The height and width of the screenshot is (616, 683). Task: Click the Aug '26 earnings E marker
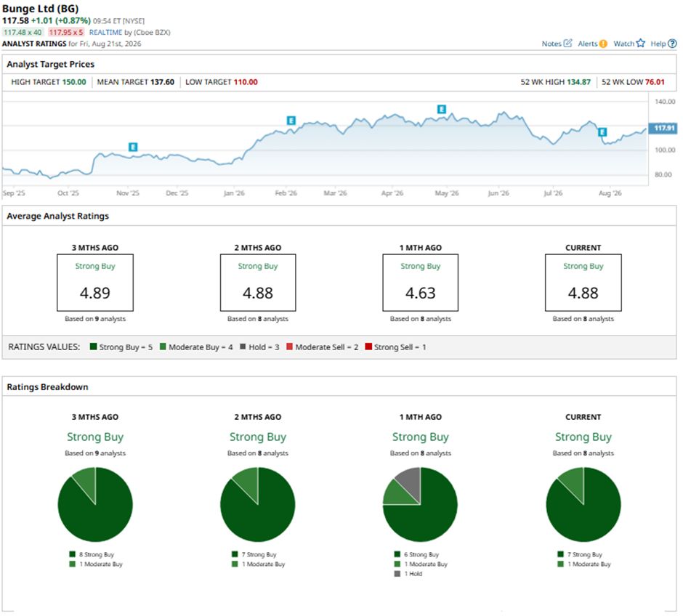click(602, 132)
